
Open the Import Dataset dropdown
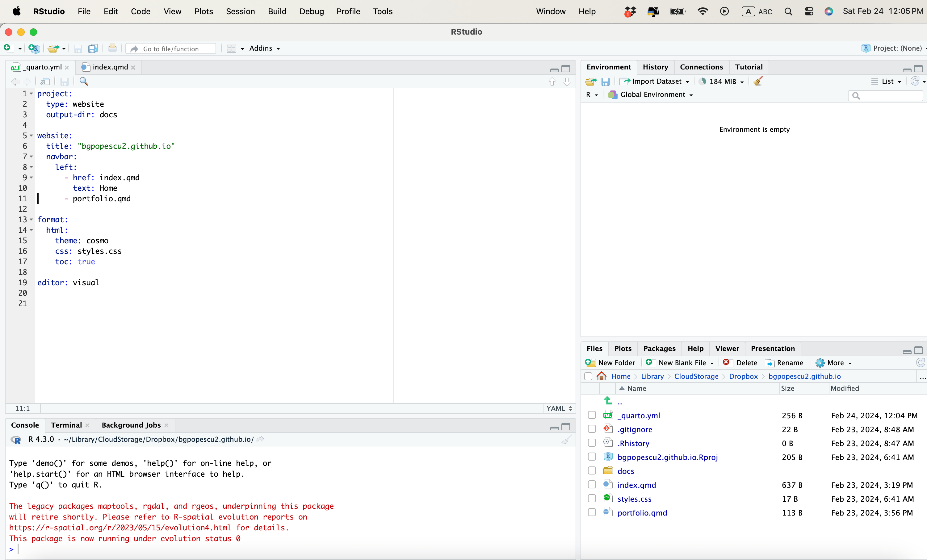[655, 81]
